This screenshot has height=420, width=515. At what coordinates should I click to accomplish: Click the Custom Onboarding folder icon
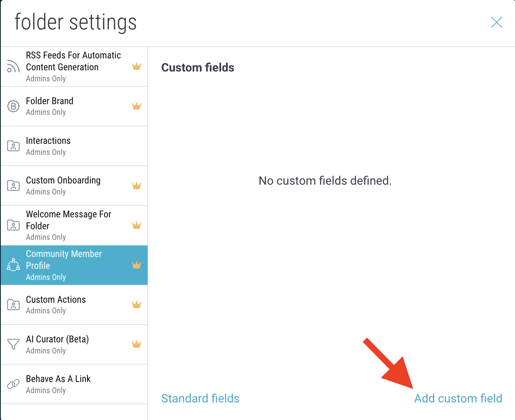click(x=13, y=185)
